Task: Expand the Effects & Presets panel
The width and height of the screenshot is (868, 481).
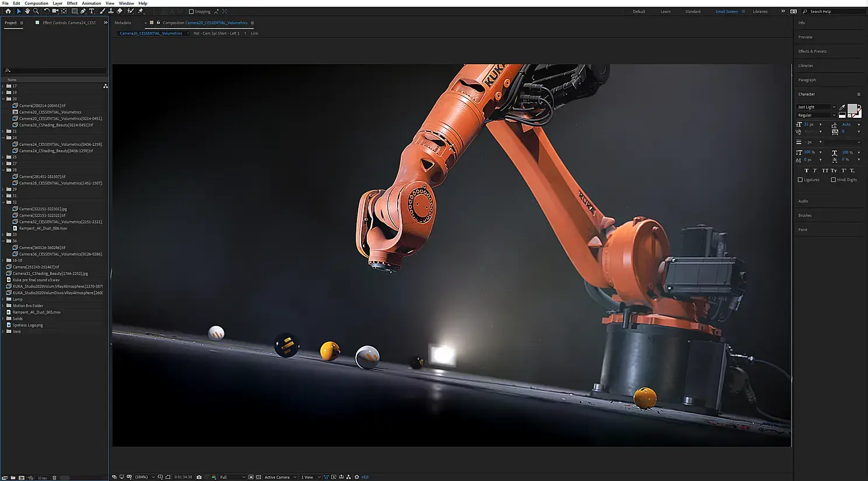Action: click(x=812, y=51)
